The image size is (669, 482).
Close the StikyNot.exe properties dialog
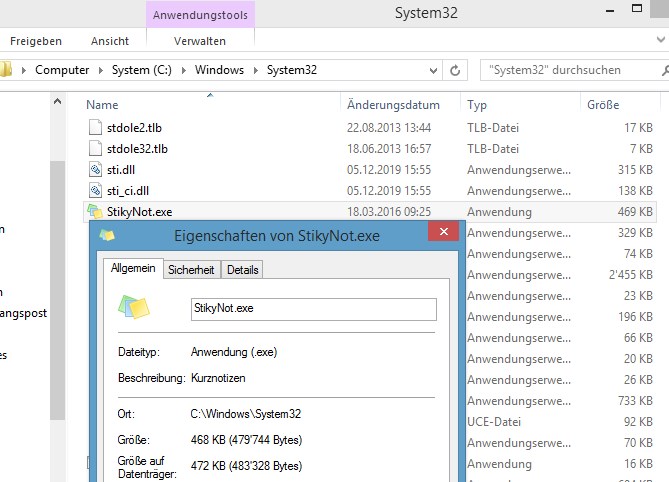pyautogui.click(x=444, y=231)
